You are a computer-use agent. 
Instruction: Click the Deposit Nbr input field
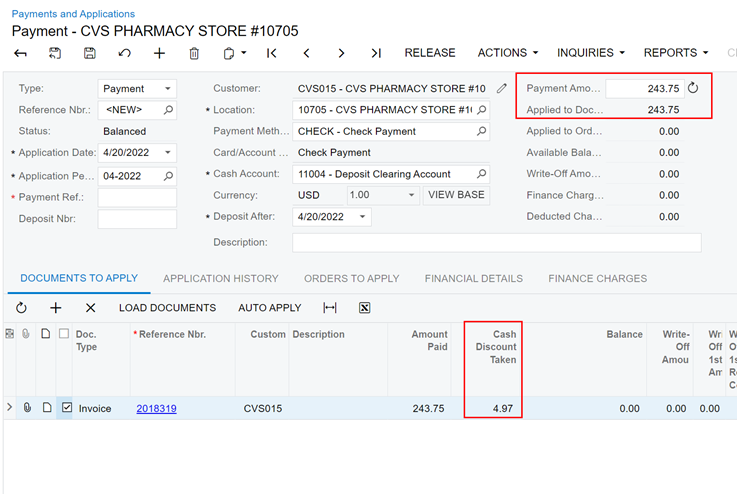pyautogui.click(x=137, y=219)
